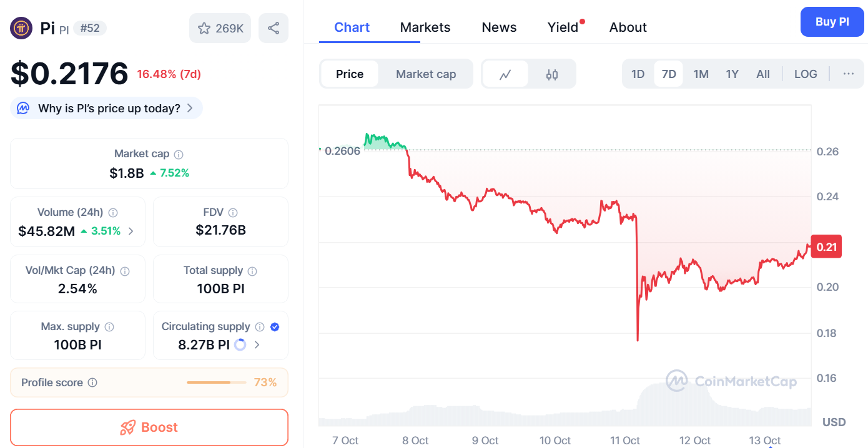This screenshot has height=448, width=868.
Task: Enable the LOG scale toggle
Action: pos(805,74)
